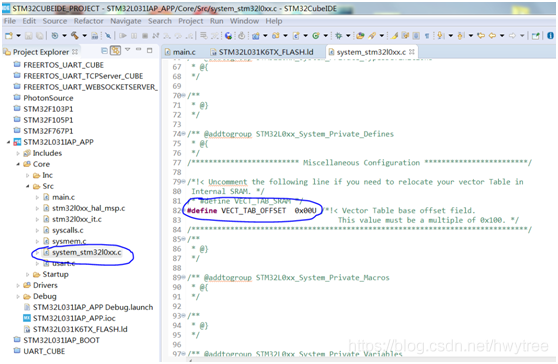Expand the Startup folder
Image resolution: width=558 pixels, height=364 pixels.
pos(27,274)
